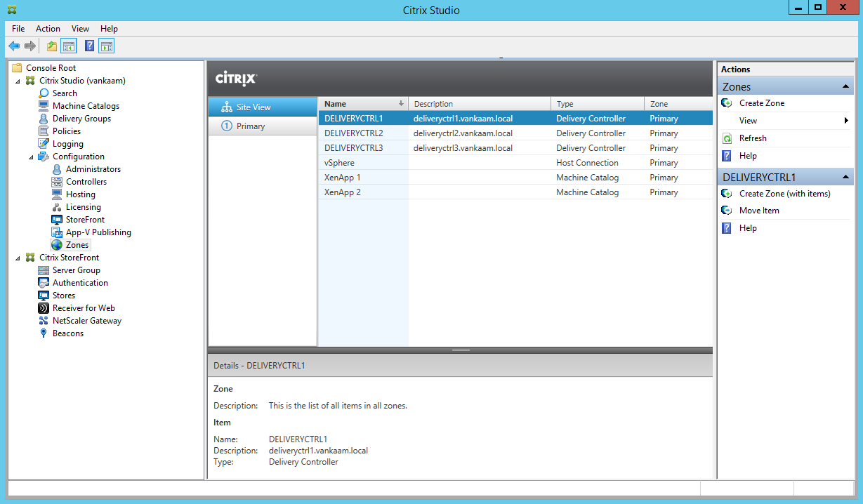Sort the list by the Type column
863x504 pixels.
click(x=598, y=104)
